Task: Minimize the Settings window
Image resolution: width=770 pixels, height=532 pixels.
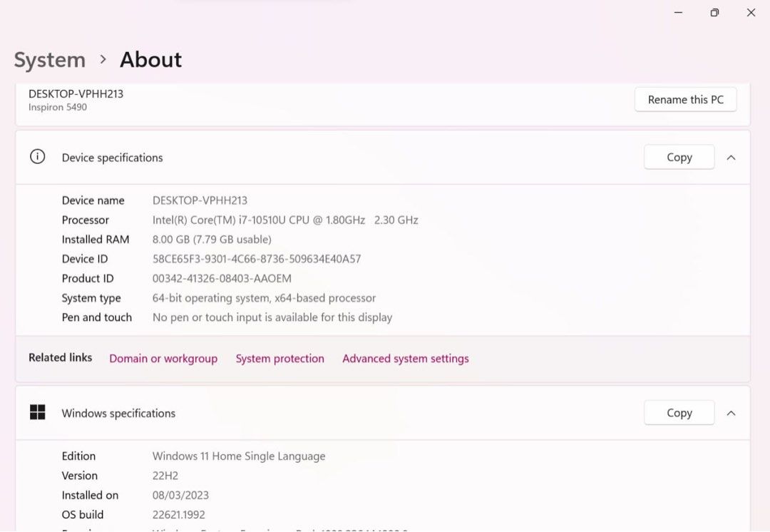Action: pos(678,13)
